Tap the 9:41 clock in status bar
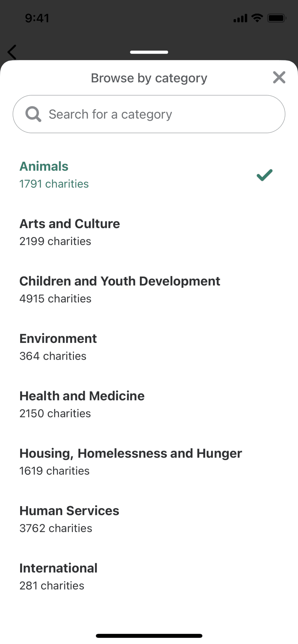Image resolution: width=298 pixels, height=644 pixels. coord(37,18)
